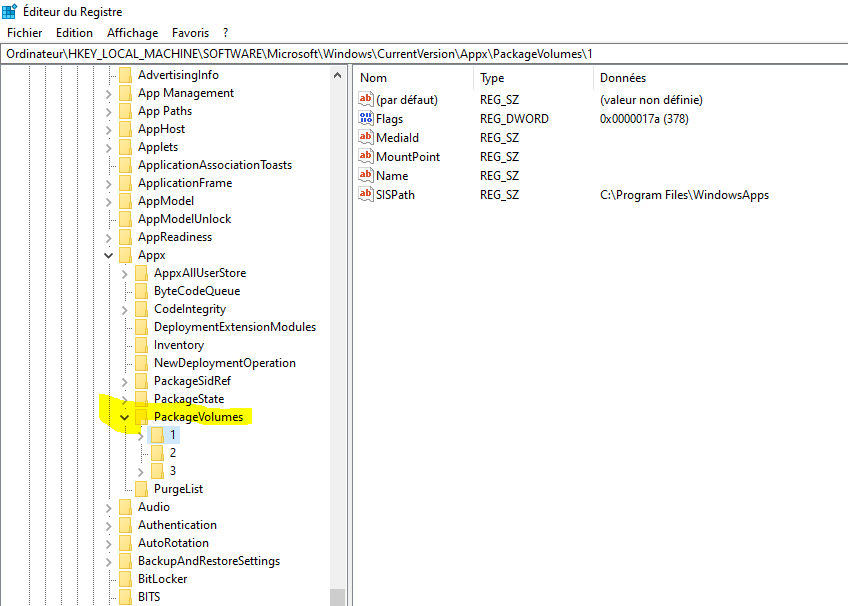Image resolution: width=848 pixels, height=606 pixels.
Task: Click the Registry Editor app icon in title bar
Action: pyautogui.click(x=10, y=11)
